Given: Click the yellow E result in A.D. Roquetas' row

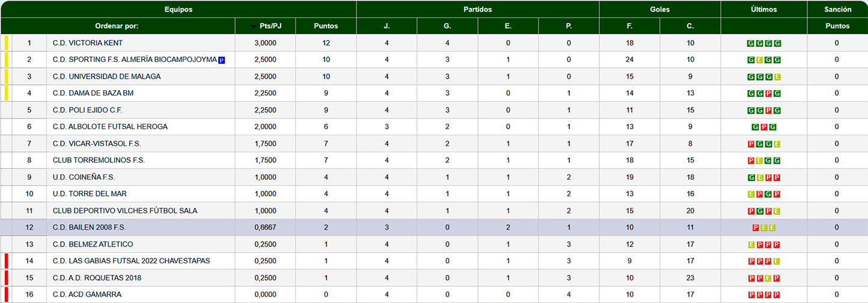Looking at the screenshot, I should pyautogui.click(x=768, y=278).
